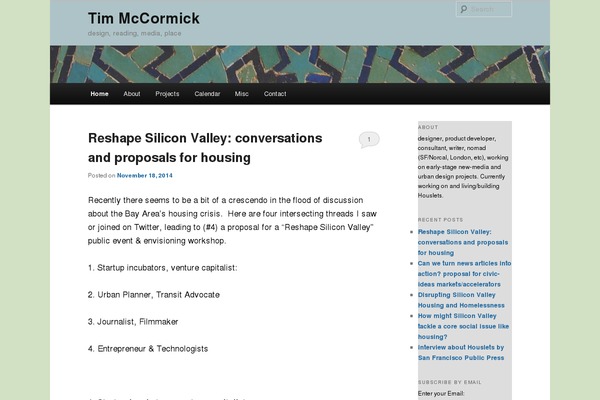Click the site tagline design, reading, media, place

(134, 33)
